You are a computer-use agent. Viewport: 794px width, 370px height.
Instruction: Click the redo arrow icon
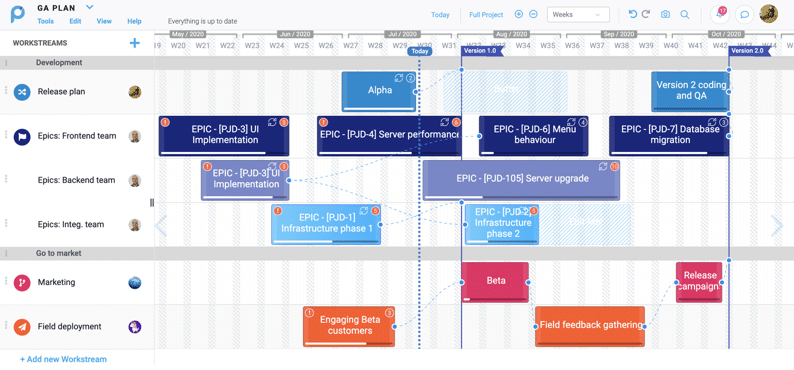point(646,14)
